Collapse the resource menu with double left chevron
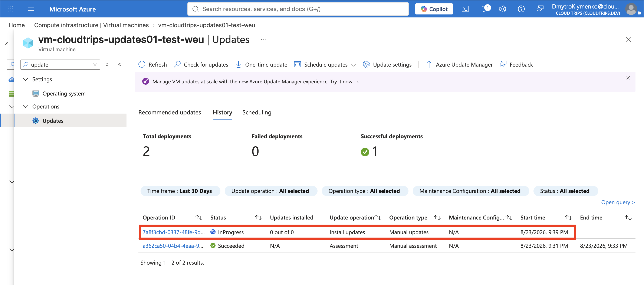This screenshot has height=285, width=644. pos(120,65)
